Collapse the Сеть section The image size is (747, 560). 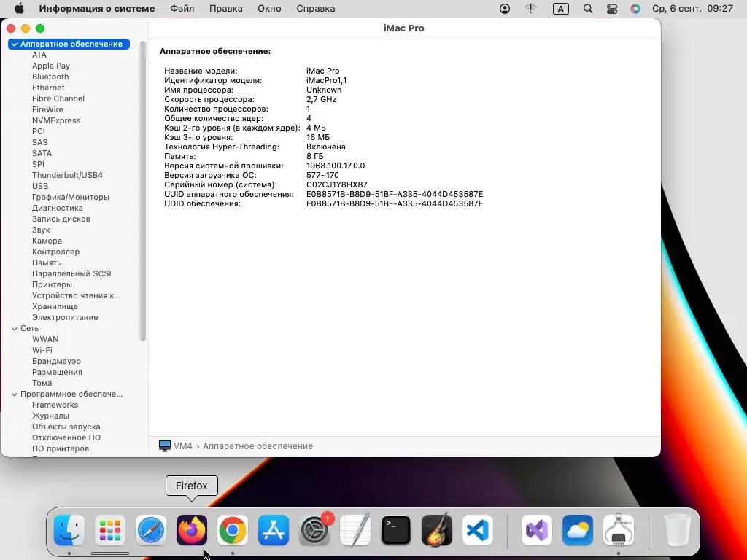tap(15, 329)
